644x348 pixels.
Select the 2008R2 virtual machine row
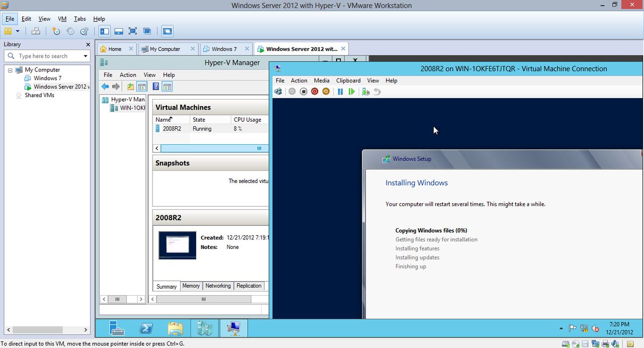pos(211,129)
